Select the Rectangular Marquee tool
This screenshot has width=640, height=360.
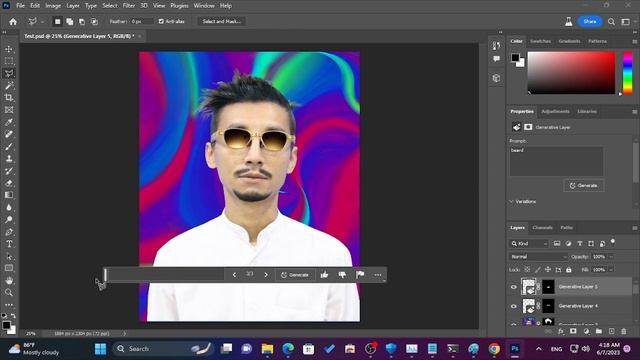[x=9, y=61]
